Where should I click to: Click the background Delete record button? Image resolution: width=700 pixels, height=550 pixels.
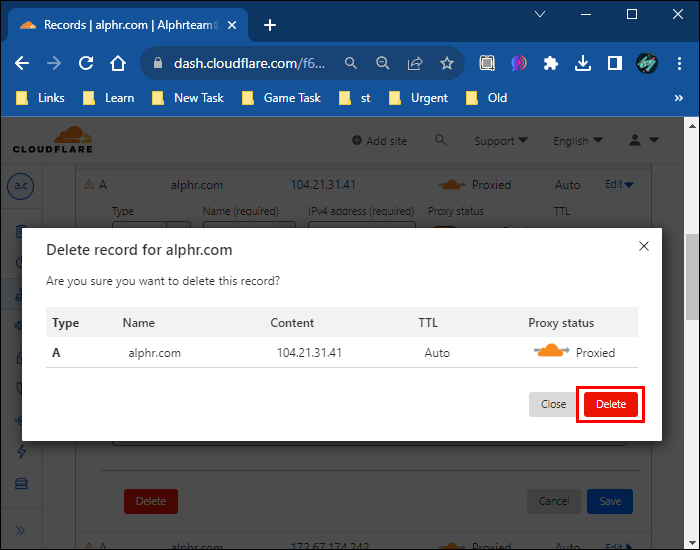coord(151,501)
